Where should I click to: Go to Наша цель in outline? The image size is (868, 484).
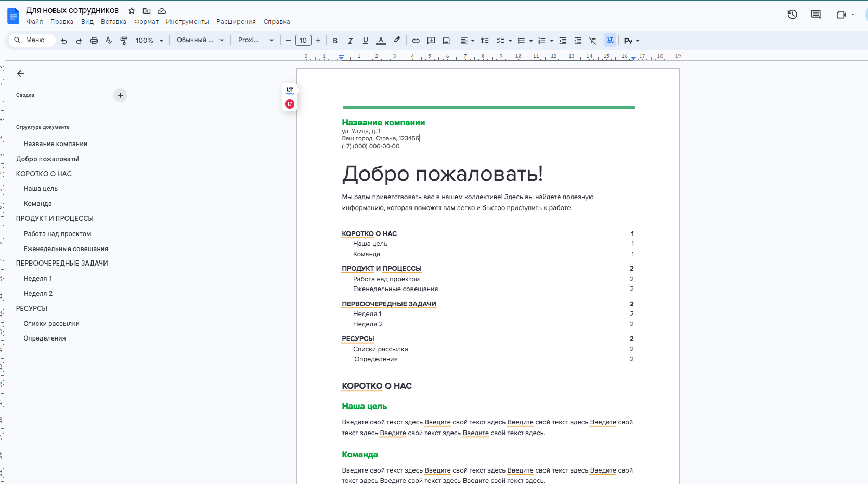pyautogui.click(x=41, y=189)
